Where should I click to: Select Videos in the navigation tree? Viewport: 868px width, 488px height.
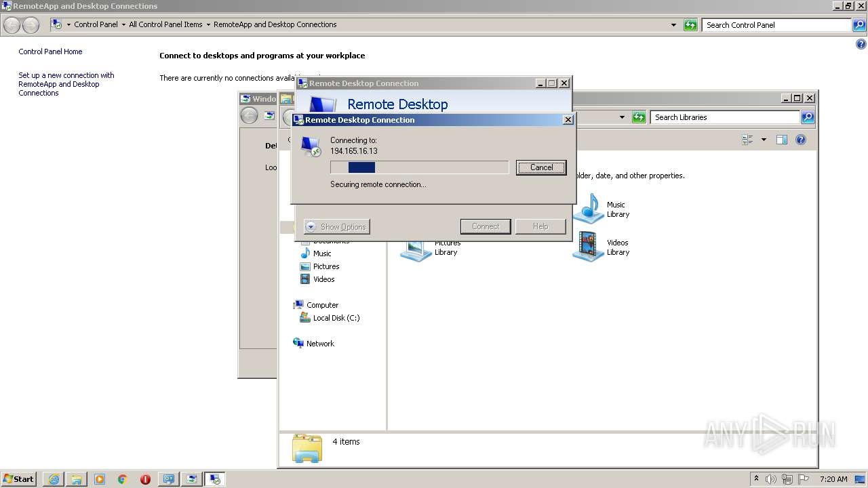coord(317,279)
